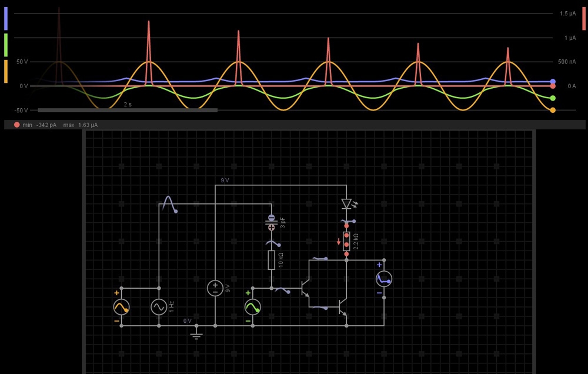Screen dimensions: 588x374
Task: Click the green scope channel color bar
Action: click(6, 45)
